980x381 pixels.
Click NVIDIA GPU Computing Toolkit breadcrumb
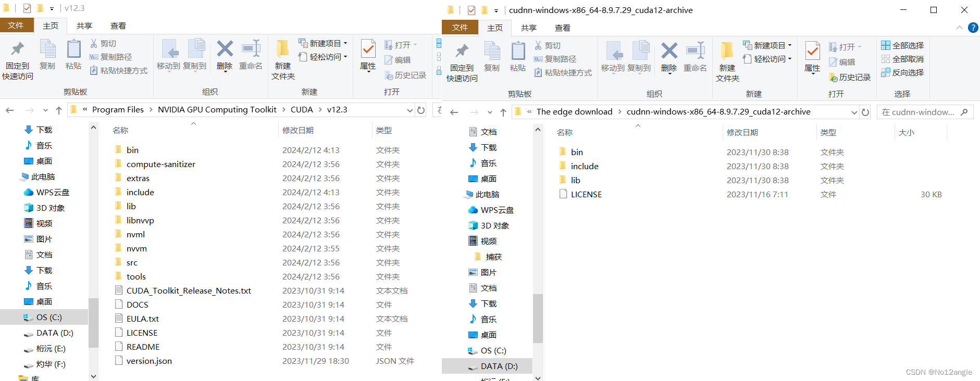(217, 110)
